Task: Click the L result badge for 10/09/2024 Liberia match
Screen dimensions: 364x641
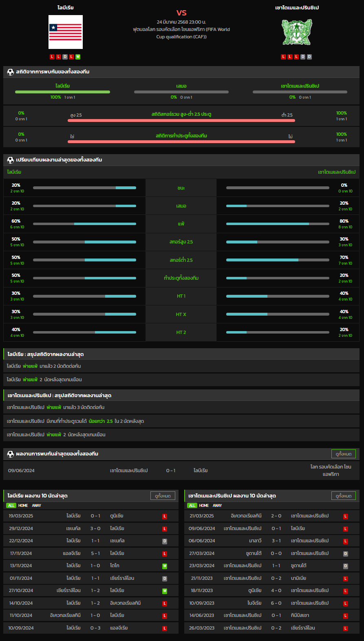Action: 165,628
